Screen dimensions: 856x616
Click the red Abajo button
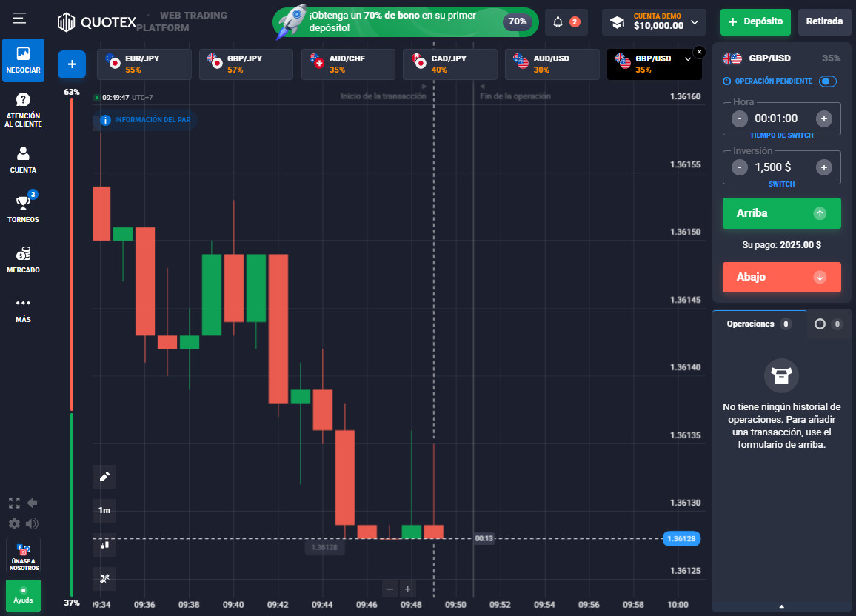[x=781, y=277]
